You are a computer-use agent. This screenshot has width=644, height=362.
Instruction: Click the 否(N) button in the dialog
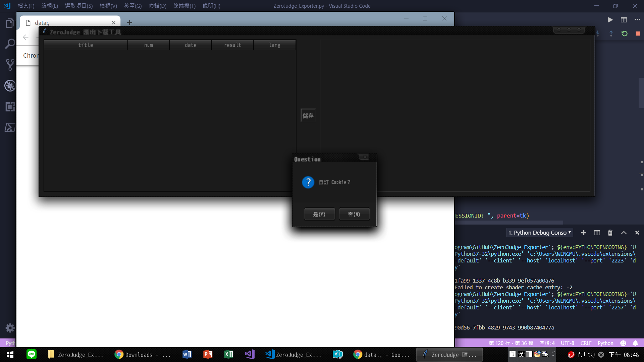point(354,214)
